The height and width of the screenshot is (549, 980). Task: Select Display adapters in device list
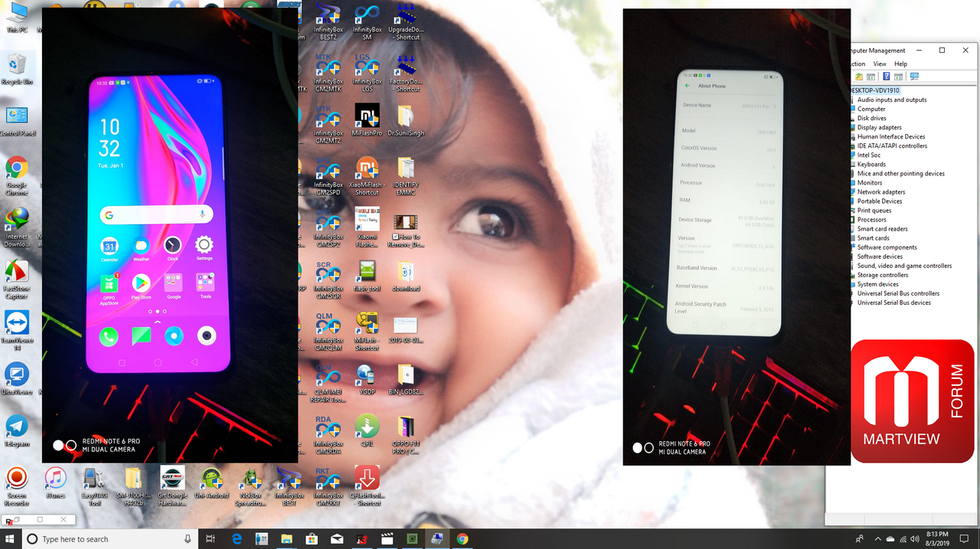coord(880,127)
